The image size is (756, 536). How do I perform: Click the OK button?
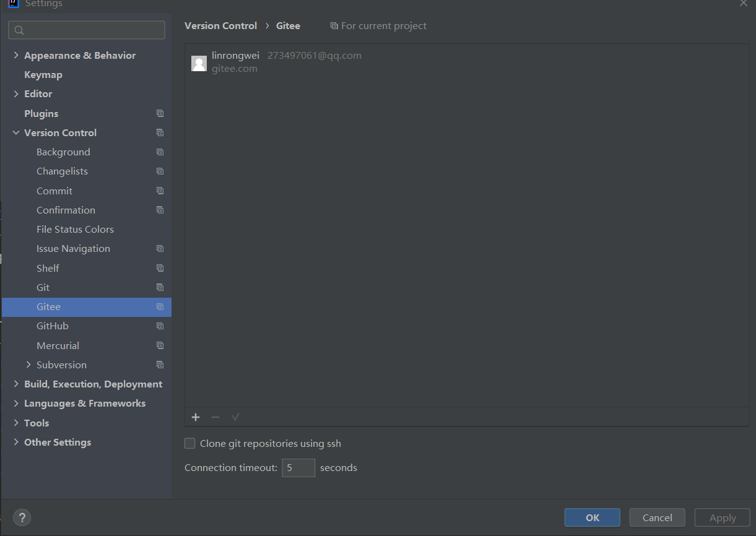coord(593,517)
